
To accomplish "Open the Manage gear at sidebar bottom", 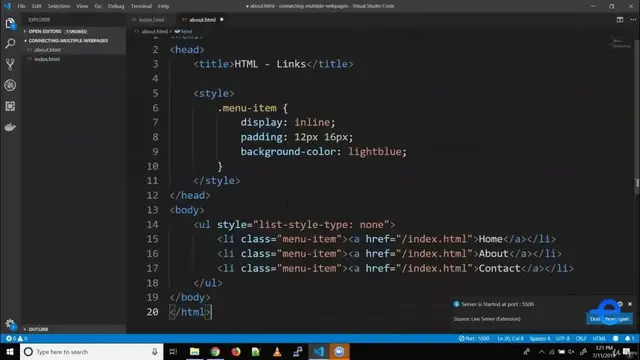I will click(x=10, y=324).
